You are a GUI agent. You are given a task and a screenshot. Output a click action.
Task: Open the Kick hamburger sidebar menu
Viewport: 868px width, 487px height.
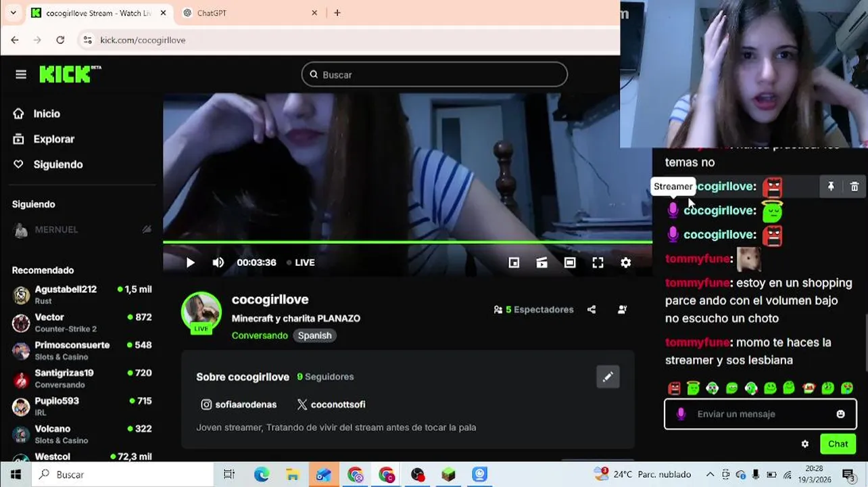[x=21, y=74]
